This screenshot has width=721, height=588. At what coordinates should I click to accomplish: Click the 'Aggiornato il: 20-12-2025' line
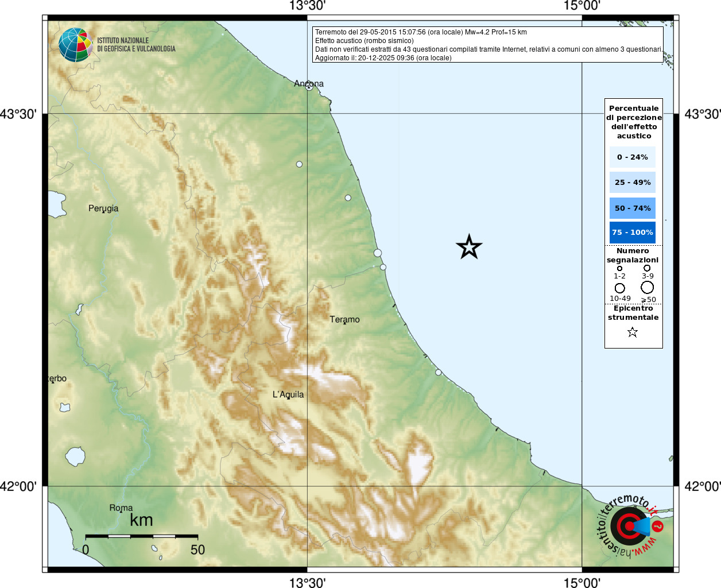pos(383,58)
